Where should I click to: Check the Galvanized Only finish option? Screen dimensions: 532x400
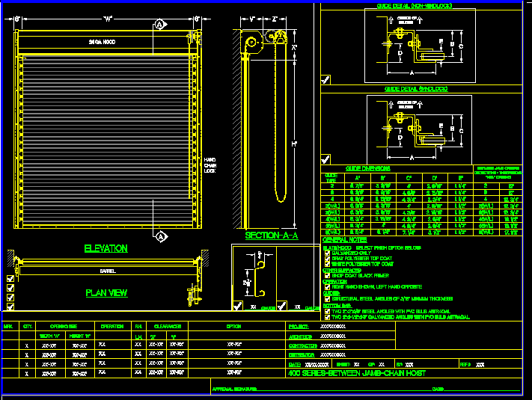[327, 253]
